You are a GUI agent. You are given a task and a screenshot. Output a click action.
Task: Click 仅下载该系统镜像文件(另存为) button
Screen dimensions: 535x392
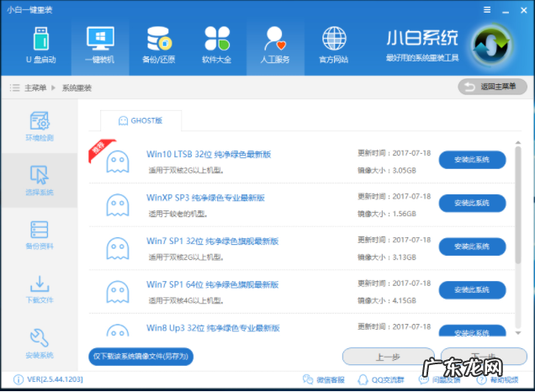141,357
